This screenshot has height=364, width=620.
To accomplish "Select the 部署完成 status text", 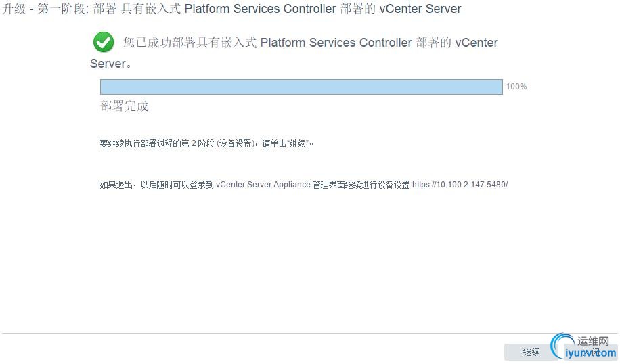I will coord(125,106).
